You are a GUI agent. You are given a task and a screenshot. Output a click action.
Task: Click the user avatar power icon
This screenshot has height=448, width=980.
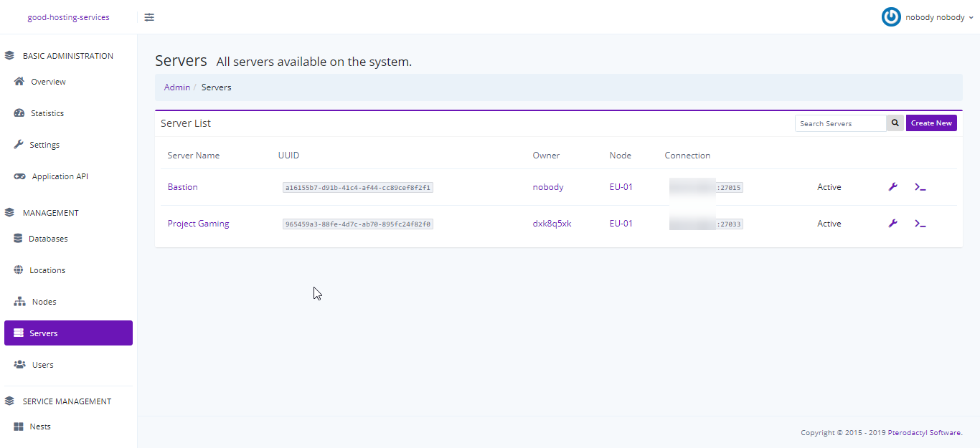click(x=891, y=17)
